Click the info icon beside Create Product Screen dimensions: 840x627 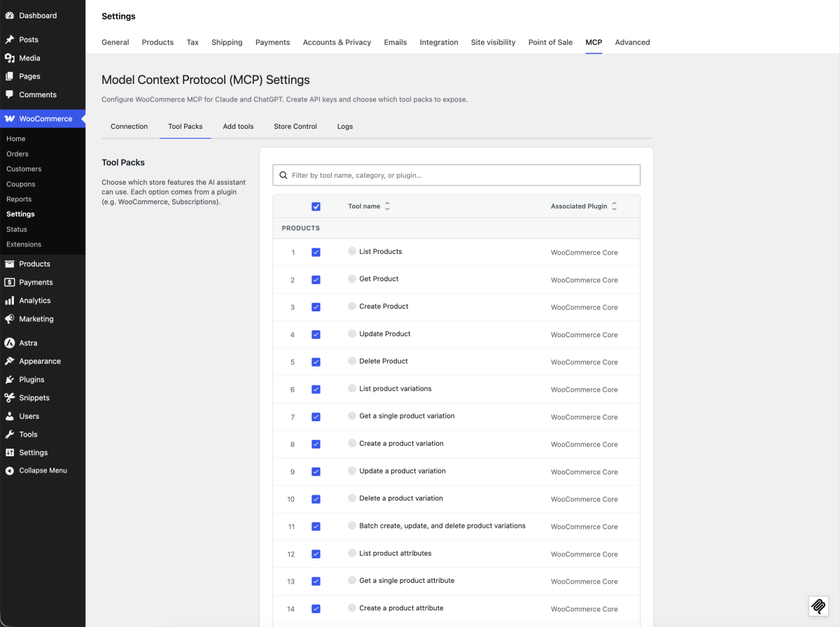pyautogui.click(x=352, y=306)
